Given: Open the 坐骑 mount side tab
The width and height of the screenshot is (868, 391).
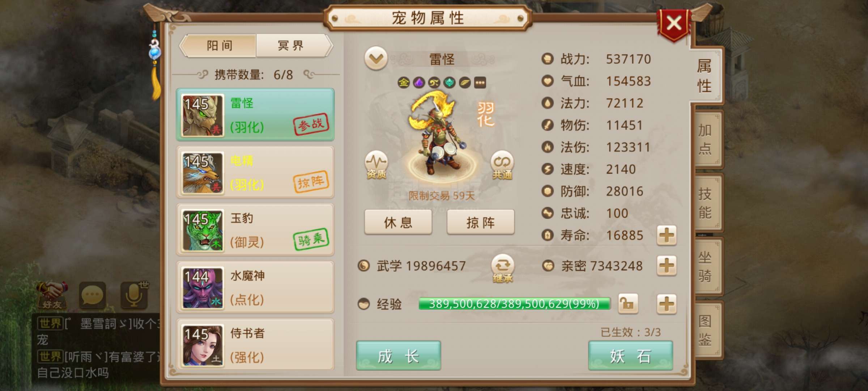Looking at the screenshot, I should click(705, 267).
